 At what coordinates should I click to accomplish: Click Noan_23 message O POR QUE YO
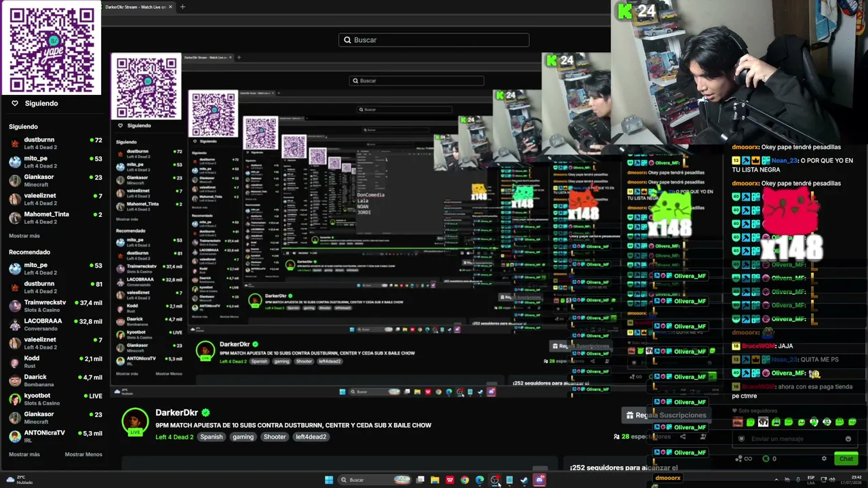point(793,165)
